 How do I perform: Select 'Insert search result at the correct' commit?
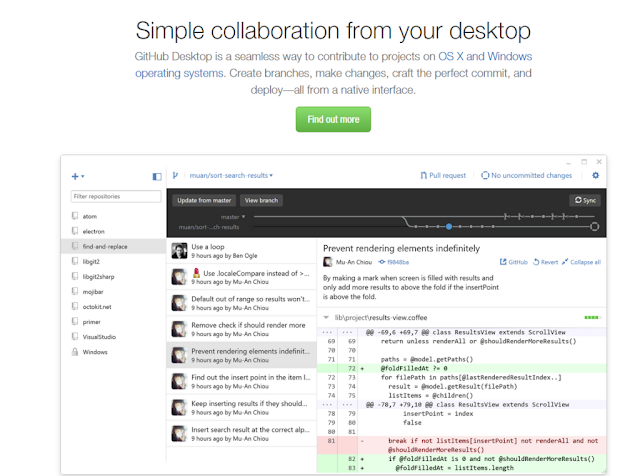[x=242, y=434]
